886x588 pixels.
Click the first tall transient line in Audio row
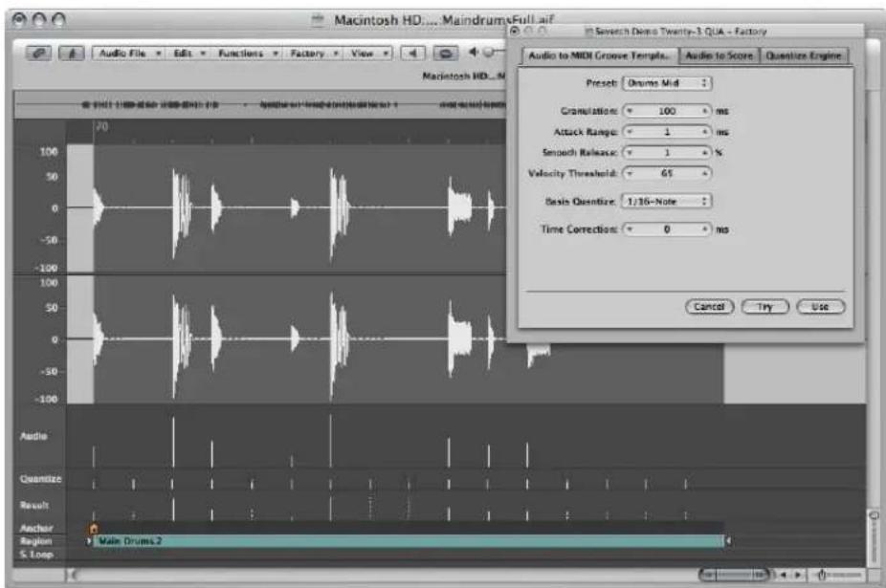pos(173,442)
